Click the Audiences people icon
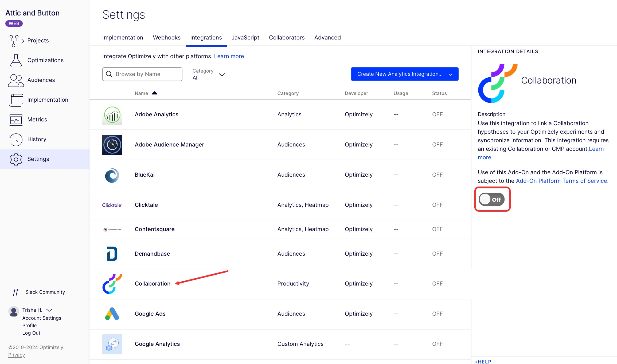The height and width of the screenshot is (364, 617). tap(16, 80)
